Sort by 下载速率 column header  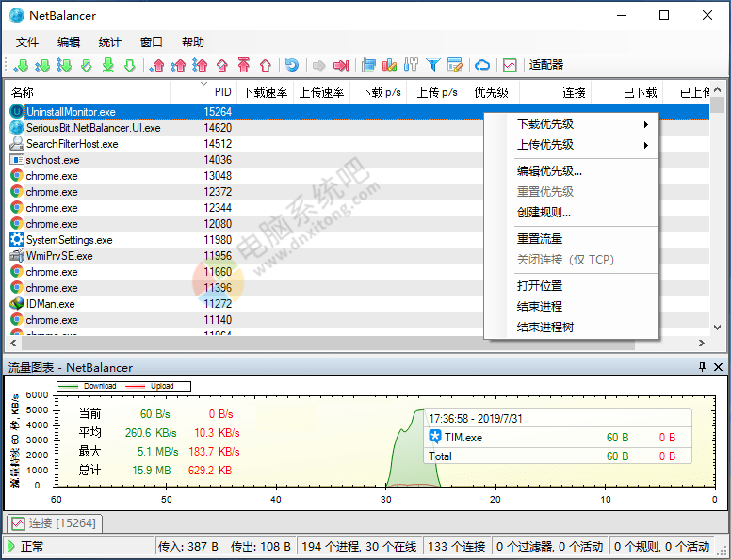265,92
